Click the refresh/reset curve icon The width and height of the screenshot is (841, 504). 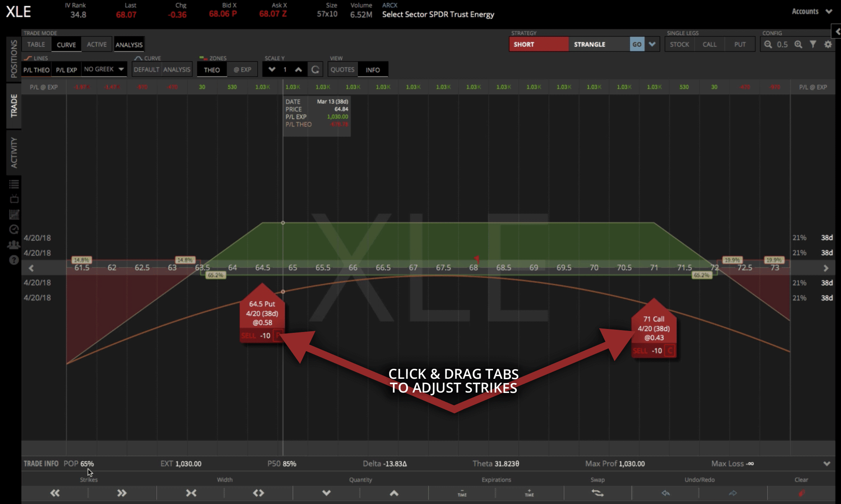point(315,70)
